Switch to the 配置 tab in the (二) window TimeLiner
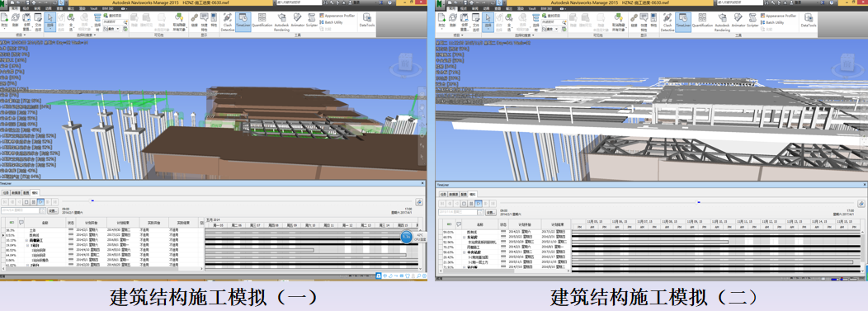 coord(464,194)
